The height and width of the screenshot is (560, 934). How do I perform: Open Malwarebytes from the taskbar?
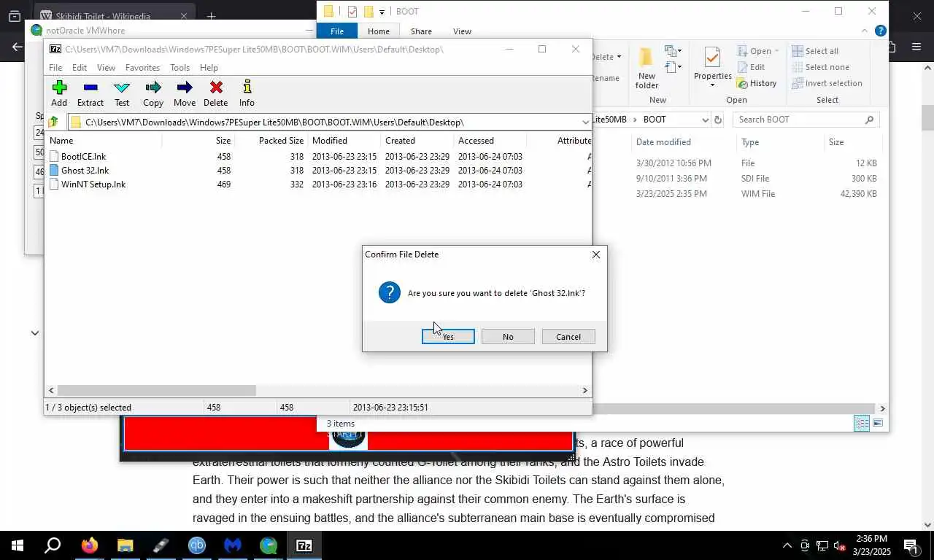pos(233,545)
